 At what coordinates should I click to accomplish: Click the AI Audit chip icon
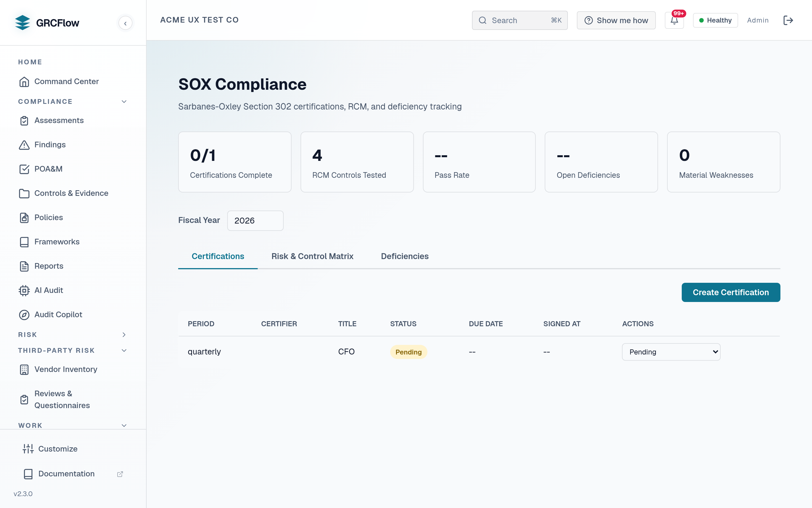[x=24, y=290]
